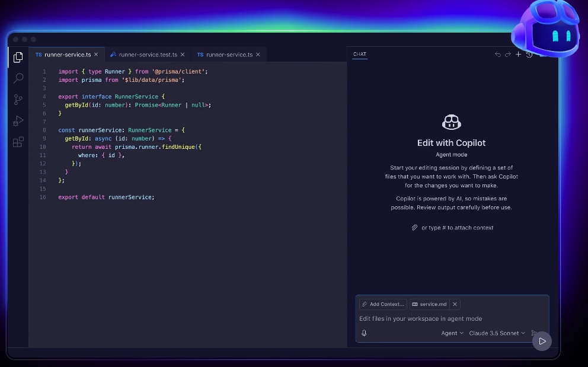Screen dimensions: 588x367
Task: Click the Add Context button
Action: coord(382,304)
